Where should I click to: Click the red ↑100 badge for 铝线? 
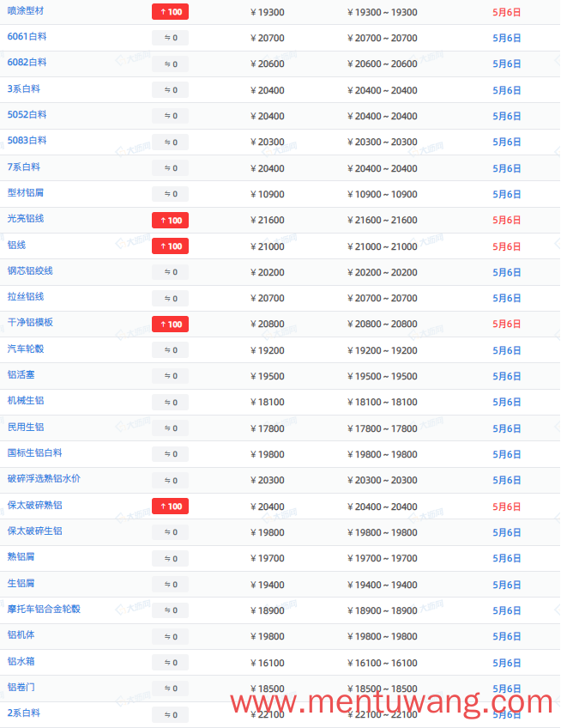pyautogui.click(x=171, y=246)
